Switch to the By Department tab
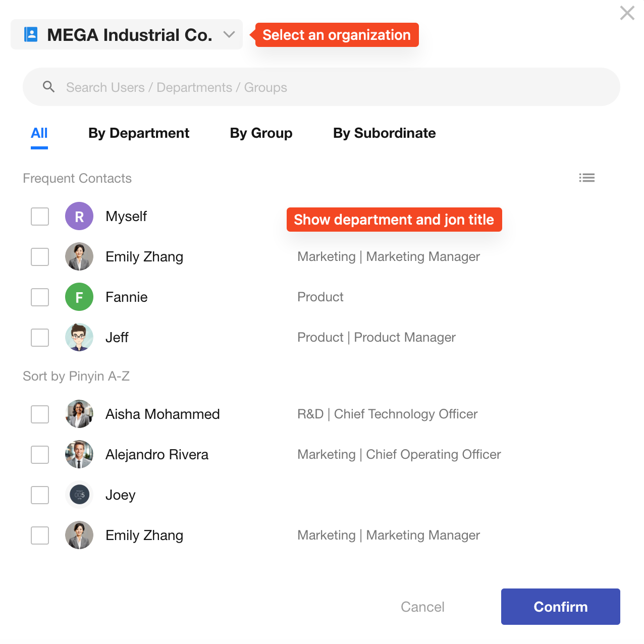The height and width of the screenshot is (644, 644). 139,133
